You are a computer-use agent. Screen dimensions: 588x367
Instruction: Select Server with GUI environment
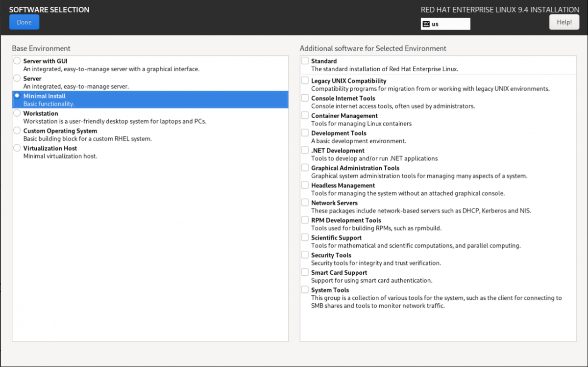[18, 61]
